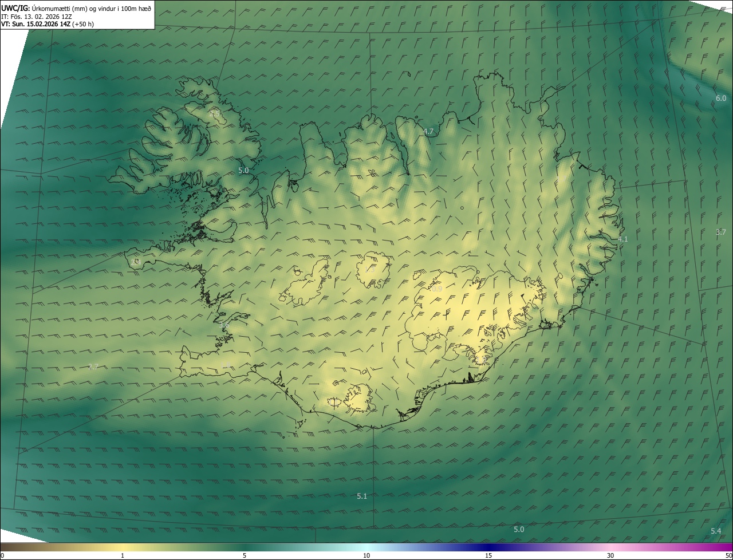This screenshot has height=560, width=733.
Task: Click the map title 'Úrkomumætti (mm) og vindur í 100m hæð'
Action: [x=91, y=8]
